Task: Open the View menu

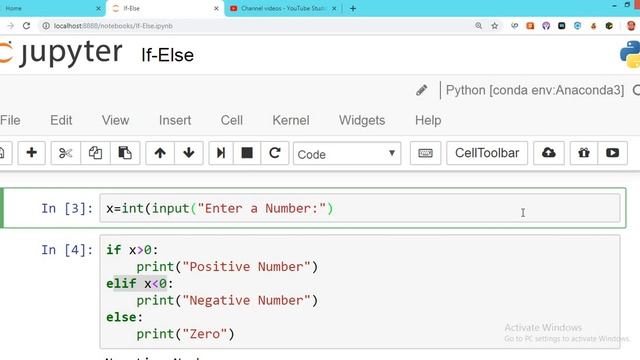Action: [116, 120]
